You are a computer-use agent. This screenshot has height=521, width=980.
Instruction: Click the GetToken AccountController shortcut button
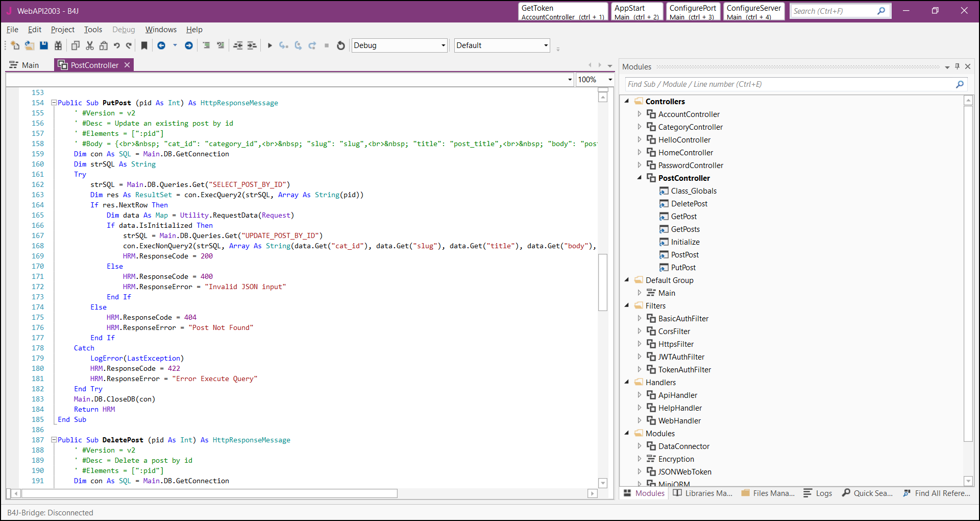tap(562, 12)
